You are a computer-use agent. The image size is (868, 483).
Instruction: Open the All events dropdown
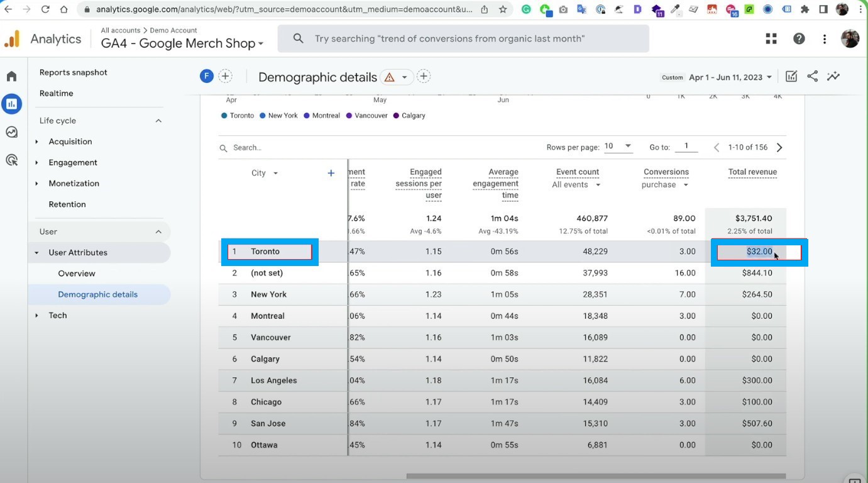[x=576, y=185]
